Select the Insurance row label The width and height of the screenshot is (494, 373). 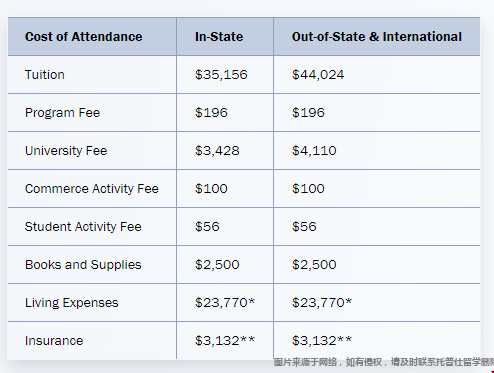click(54, 341)
